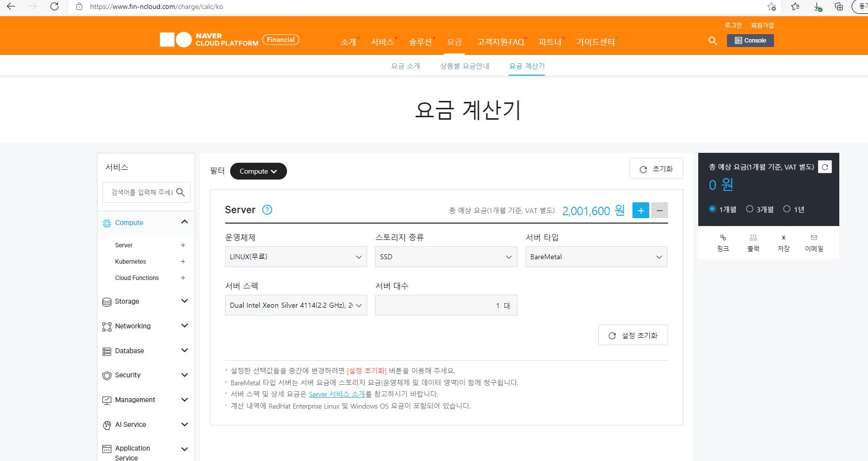
Task: Select the 3개월 billing period
Action: (750, 209)
